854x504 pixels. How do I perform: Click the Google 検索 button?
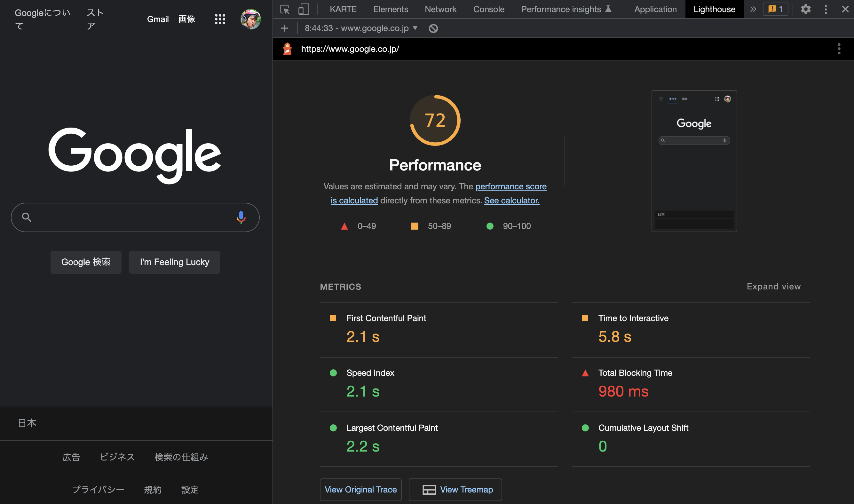click(86, 262)
